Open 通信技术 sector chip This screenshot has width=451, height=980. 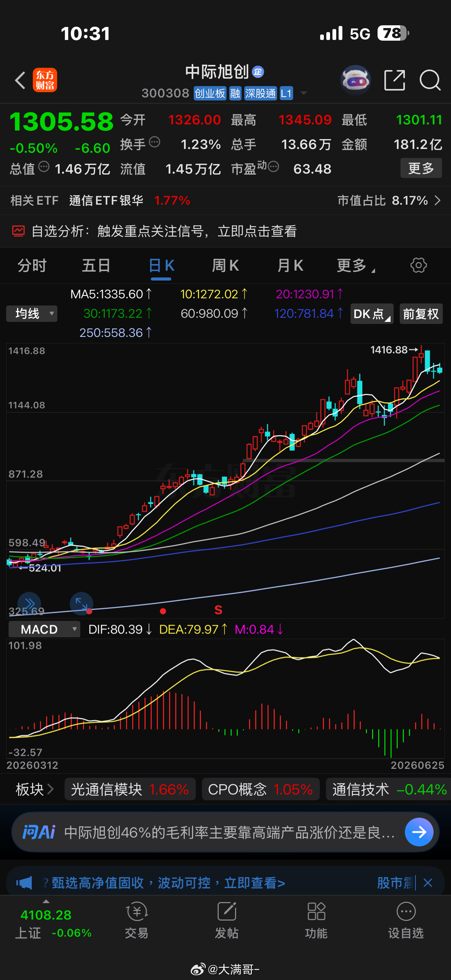(388, 789)
